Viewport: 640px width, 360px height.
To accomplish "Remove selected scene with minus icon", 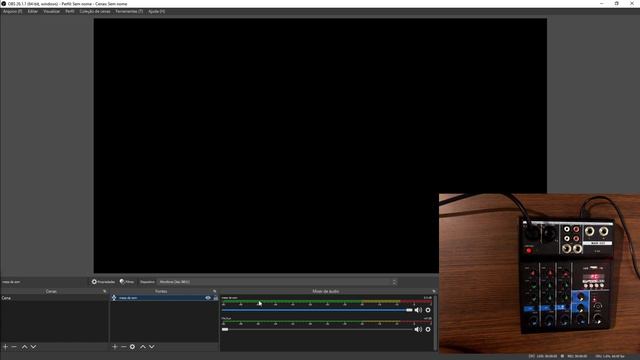I will click(14, 347).
